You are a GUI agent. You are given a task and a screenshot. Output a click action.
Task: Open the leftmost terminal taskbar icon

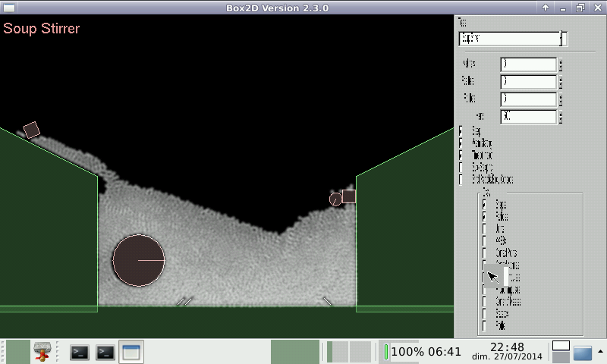click(x=80, y=352)
